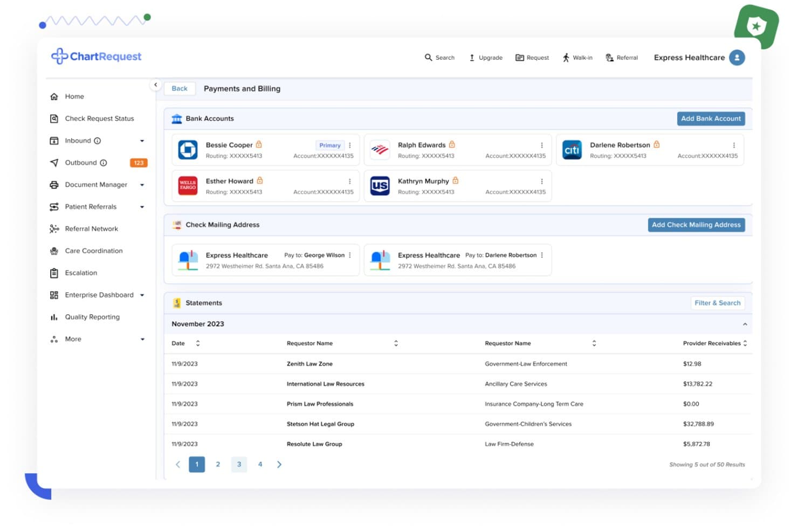The image size is (798, 532).
Task: Go to Home in the sidebar
Action: [x=74, y=96]
